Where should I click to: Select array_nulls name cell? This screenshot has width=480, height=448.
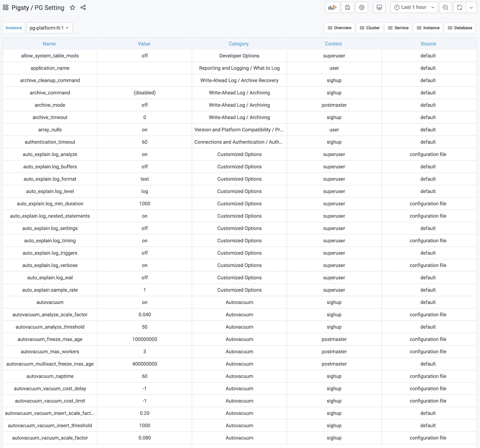coord(50,130)
